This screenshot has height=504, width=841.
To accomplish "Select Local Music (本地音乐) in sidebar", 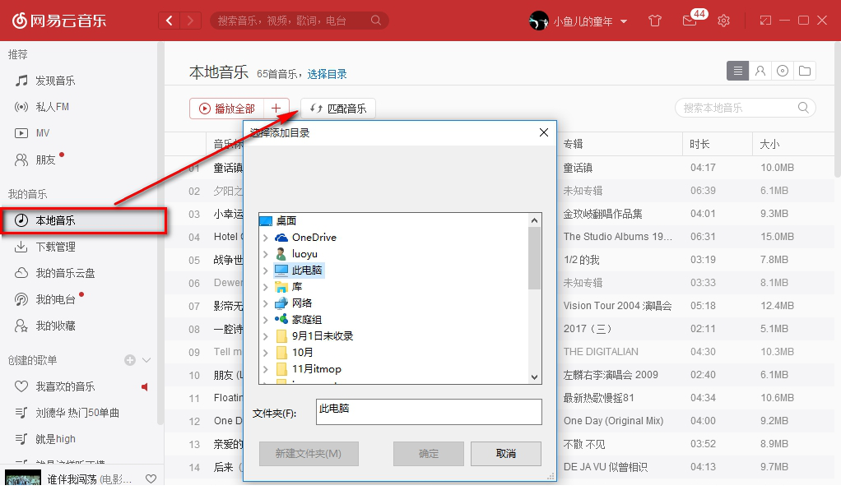I will pos(84,220).
